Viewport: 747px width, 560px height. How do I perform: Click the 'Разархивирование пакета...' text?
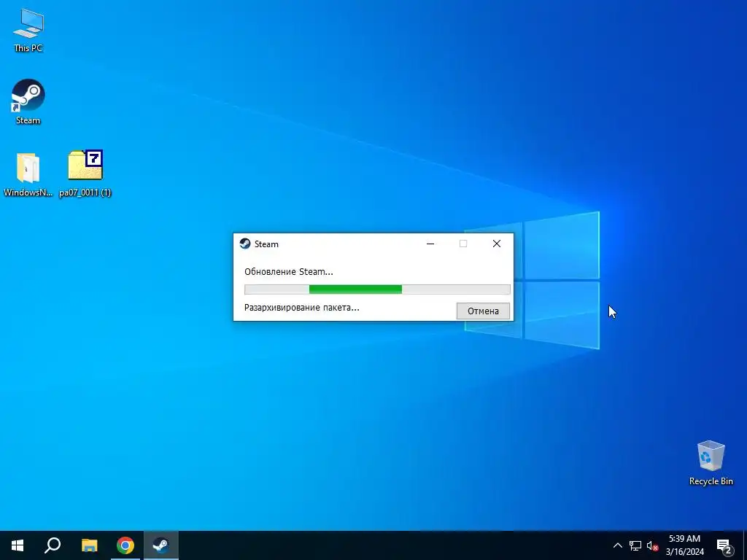pyautogui.click(x=301, y=308)
